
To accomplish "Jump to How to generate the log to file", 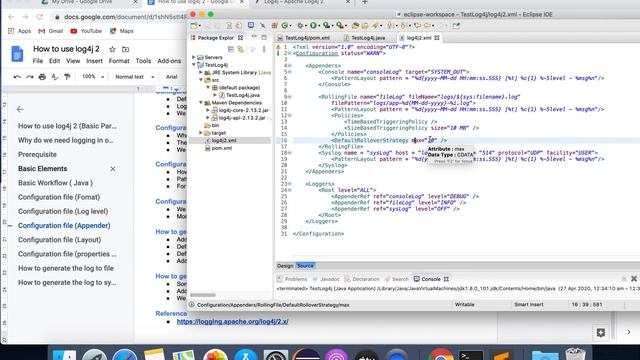I will 66,268.
